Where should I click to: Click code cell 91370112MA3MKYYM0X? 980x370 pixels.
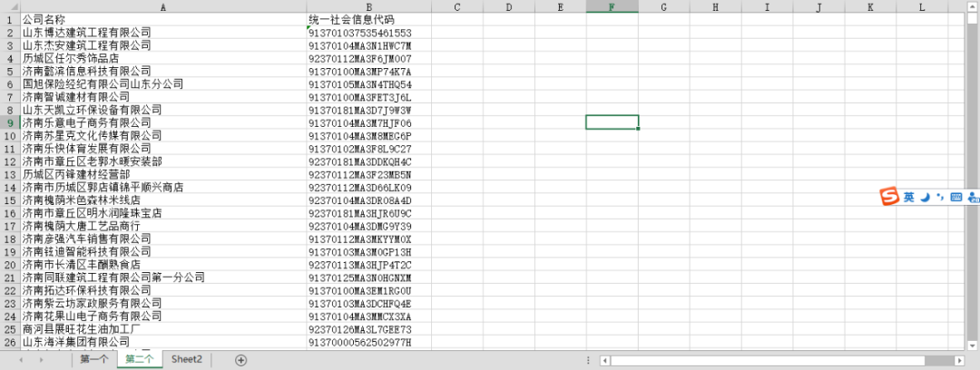(368, 239)
